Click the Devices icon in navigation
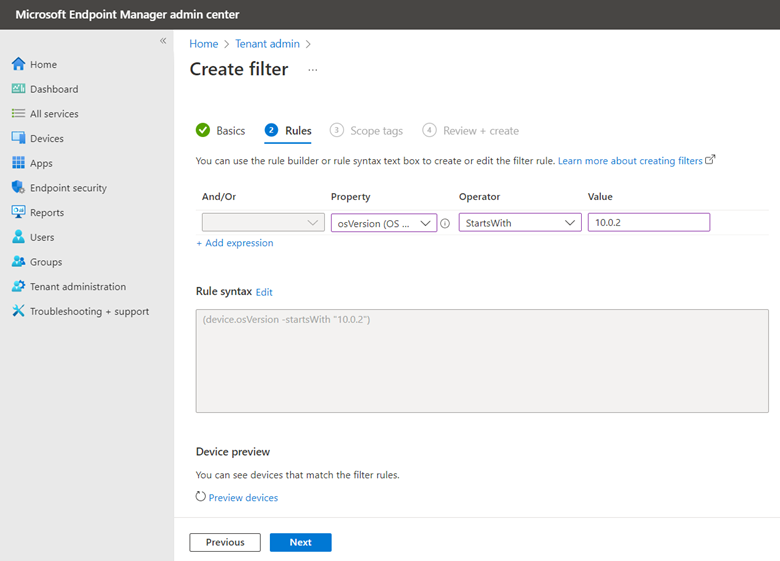 coord(18,138)
